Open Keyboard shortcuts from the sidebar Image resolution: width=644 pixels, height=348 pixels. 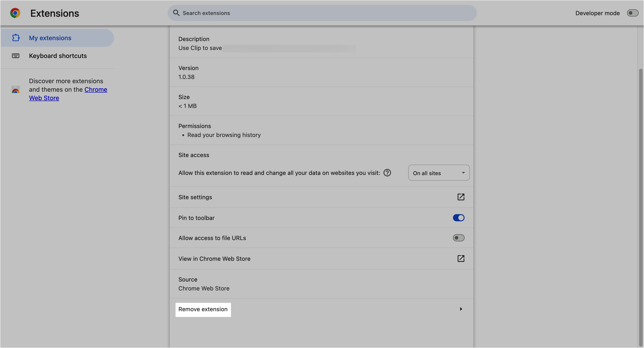[x=58, y=56]
